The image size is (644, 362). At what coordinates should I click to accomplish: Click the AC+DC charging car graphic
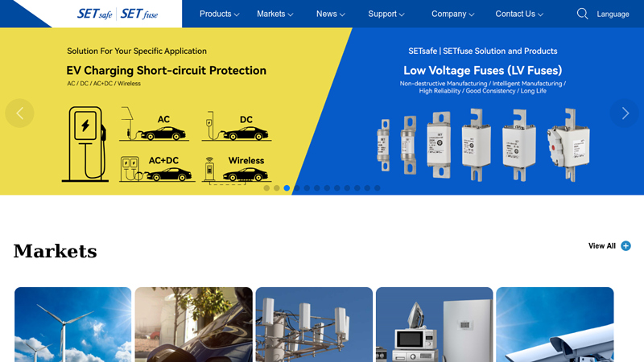pos(156,169)
